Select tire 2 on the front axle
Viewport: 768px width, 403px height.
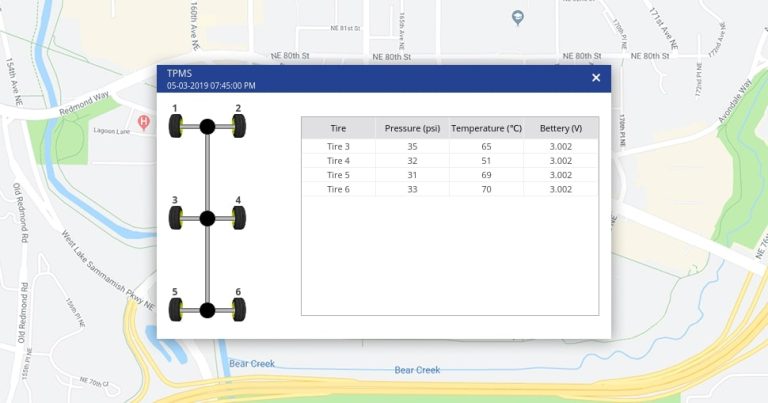tap(239, 127)
